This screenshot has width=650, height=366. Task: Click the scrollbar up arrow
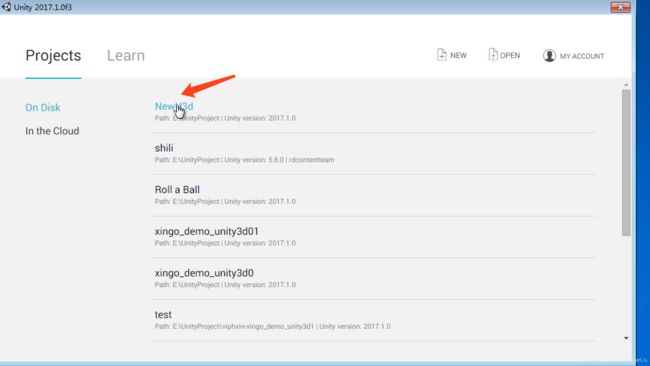coord(626,85)
